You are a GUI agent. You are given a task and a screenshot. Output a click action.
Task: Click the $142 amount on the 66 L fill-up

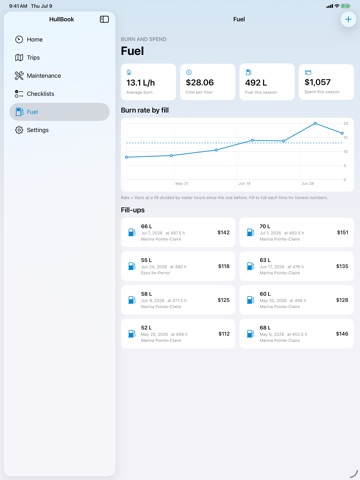click(x=223, y=232)
